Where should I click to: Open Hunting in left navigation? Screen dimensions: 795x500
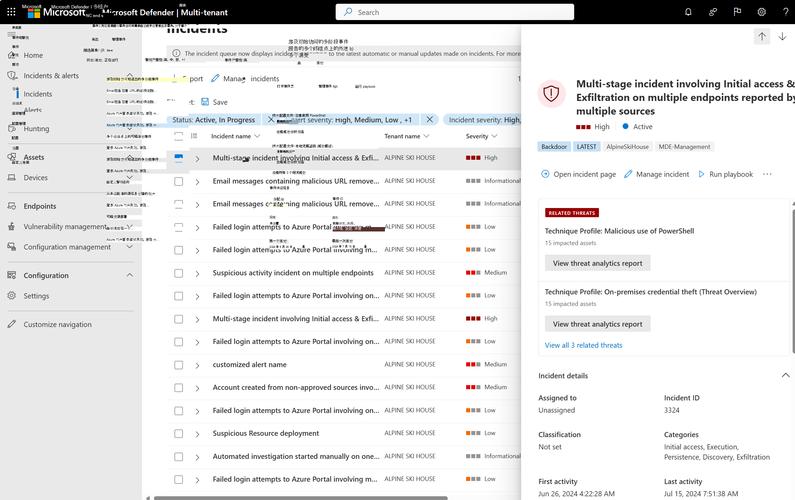[x=36, y=129]
